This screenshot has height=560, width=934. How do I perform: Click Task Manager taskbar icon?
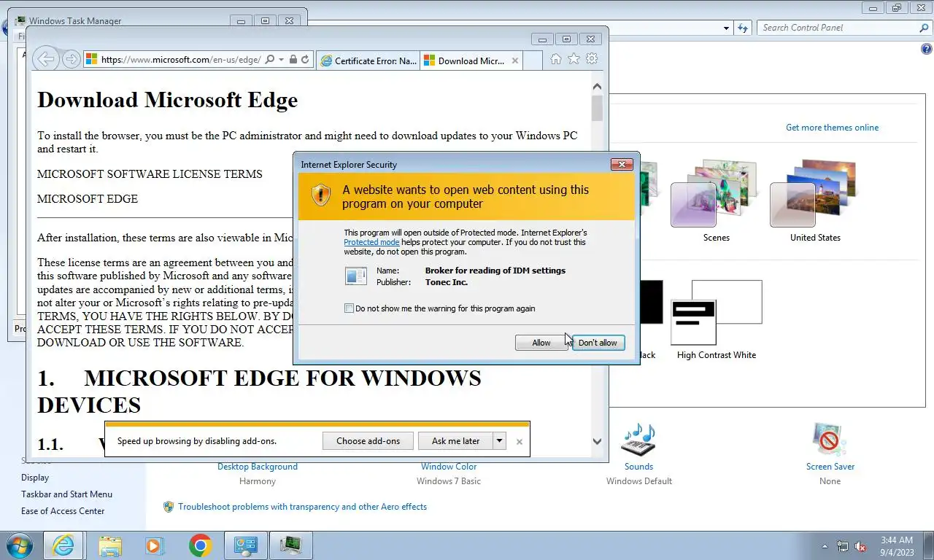click(291, 545)
